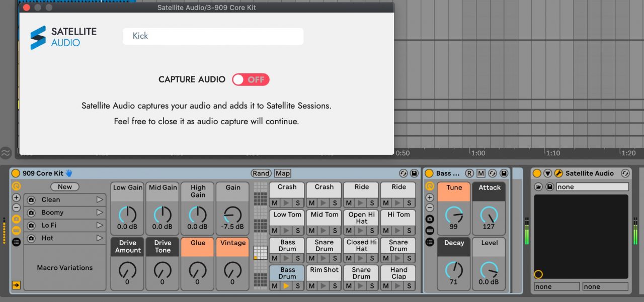The image size is (644, 302).
Task: Click the R button on the Bass device header
Action: tap(469, 173)
